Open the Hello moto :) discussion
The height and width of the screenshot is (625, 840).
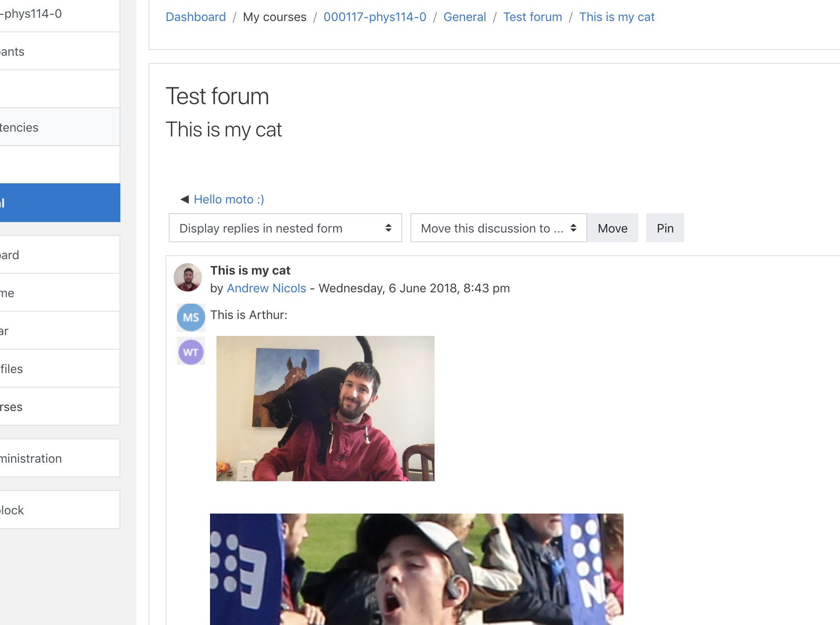click(x=229, y=199)
